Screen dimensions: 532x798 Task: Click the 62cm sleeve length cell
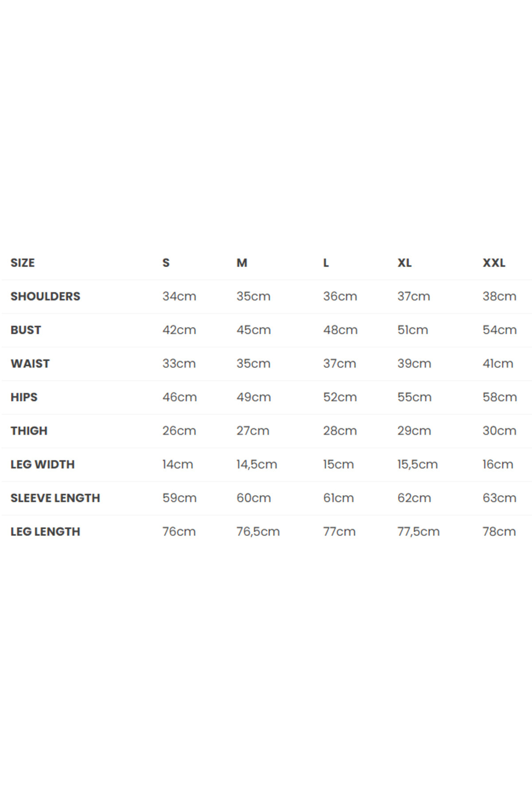pyautogui.click(x=414, y=498)
